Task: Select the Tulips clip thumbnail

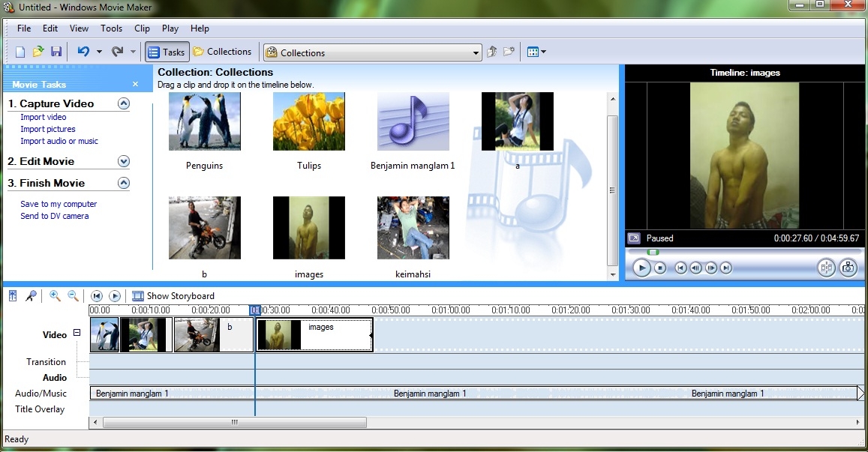Action: coord(309,121)
